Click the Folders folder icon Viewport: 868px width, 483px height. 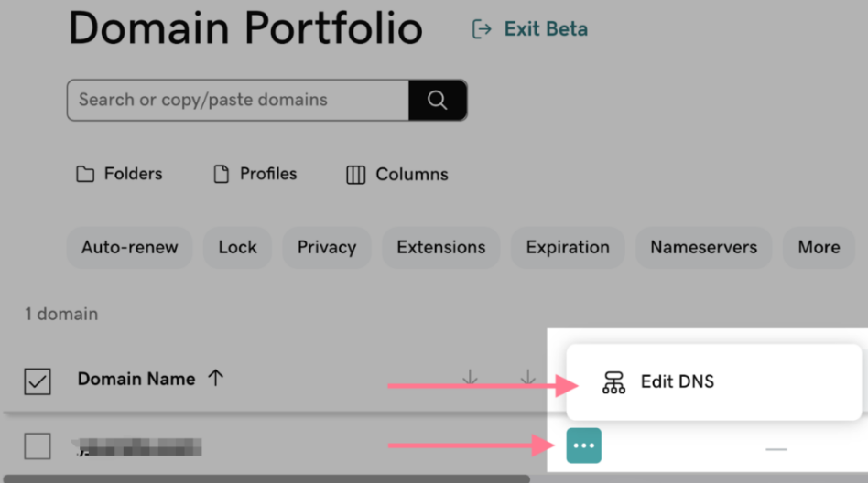[x=85, y=175]
